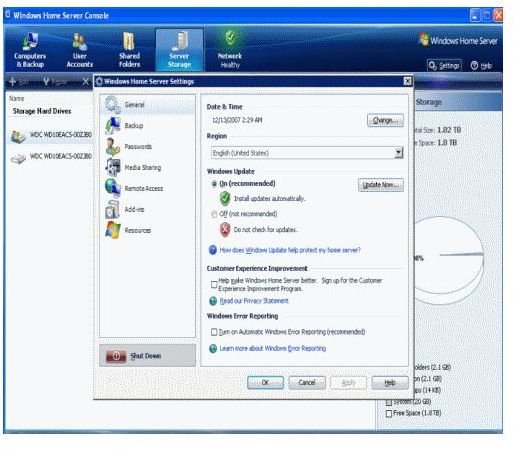The height and width of the screenshot is (450, 514).
Task: Click Shut Down label
Action: [146, 356]
